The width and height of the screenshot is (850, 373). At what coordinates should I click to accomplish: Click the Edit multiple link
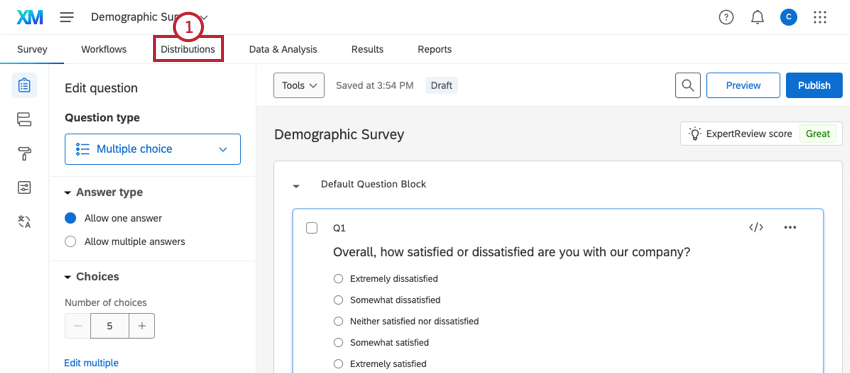tap(91, 363)
